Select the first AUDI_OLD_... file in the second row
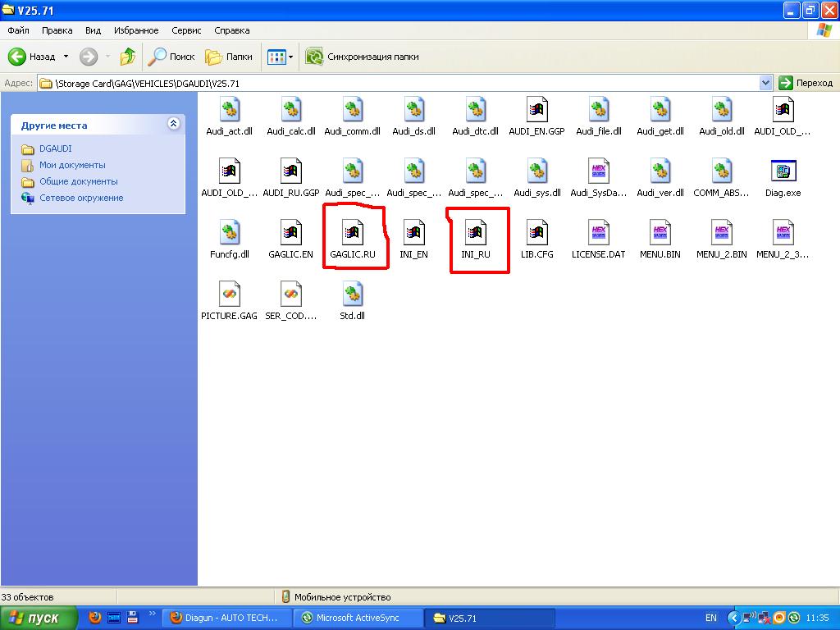The height and width of the screenshot is (630, 840). 230,178
